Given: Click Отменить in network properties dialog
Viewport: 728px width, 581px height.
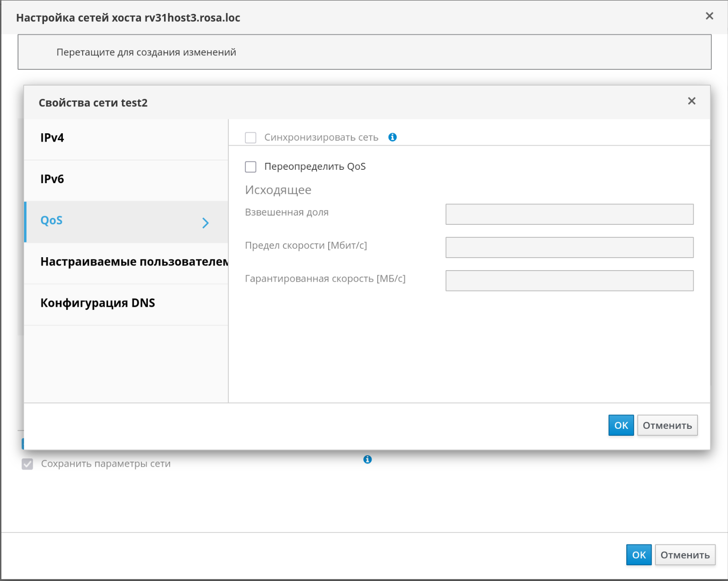Looking at the screenshot, I should (x=667, y=426).
